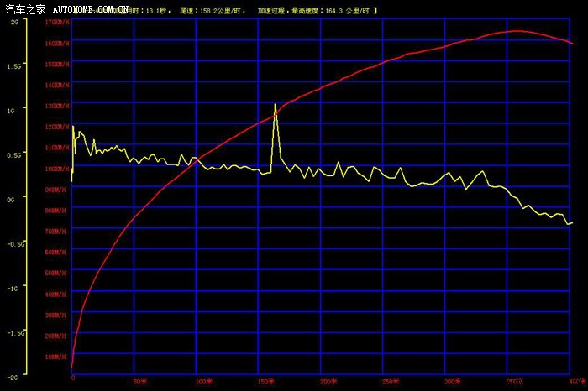Click the 100米 distance axis label
This screenshot has width=588, height=391.
(x=204, y=380)
